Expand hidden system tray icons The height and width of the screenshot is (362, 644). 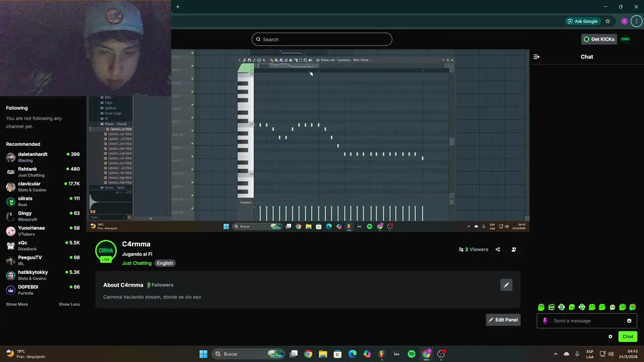point(555,354)
